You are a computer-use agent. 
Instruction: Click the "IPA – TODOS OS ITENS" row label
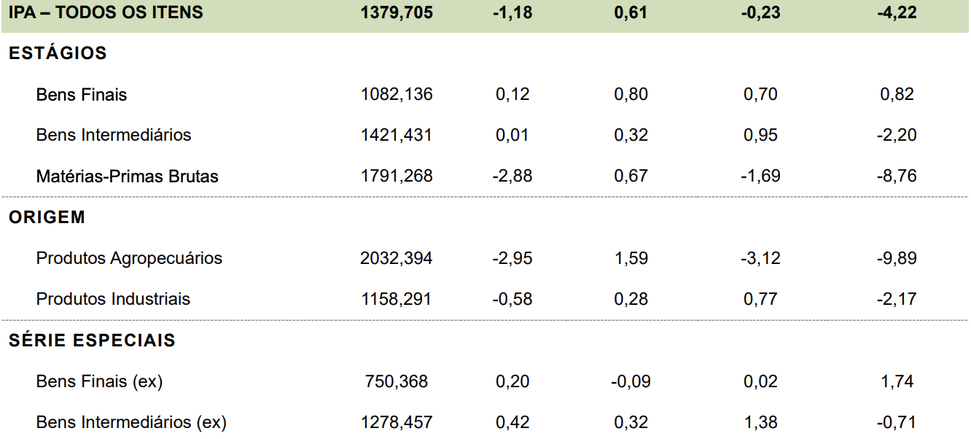click(105, 13)
